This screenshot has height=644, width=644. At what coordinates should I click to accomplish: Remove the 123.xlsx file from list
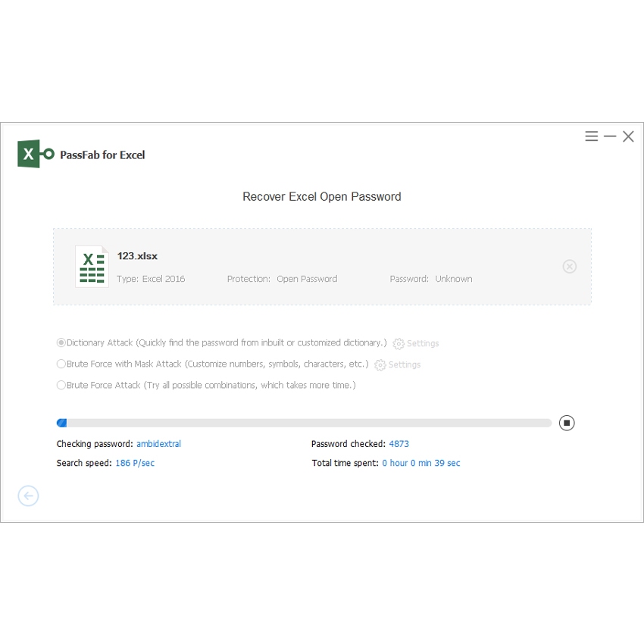(x=570, y=266)
